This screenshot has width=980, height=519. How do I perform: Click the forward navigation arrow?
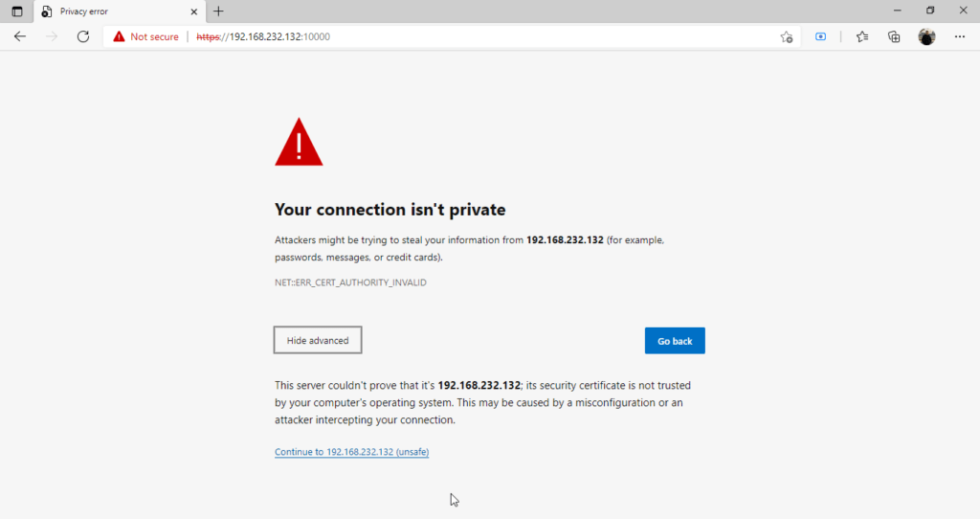click(52, 36)
